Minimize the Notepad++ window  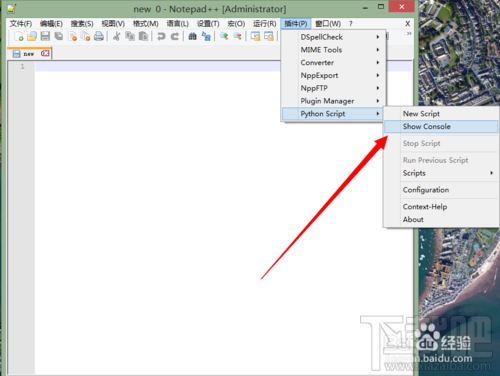click(x=366, y=7)
